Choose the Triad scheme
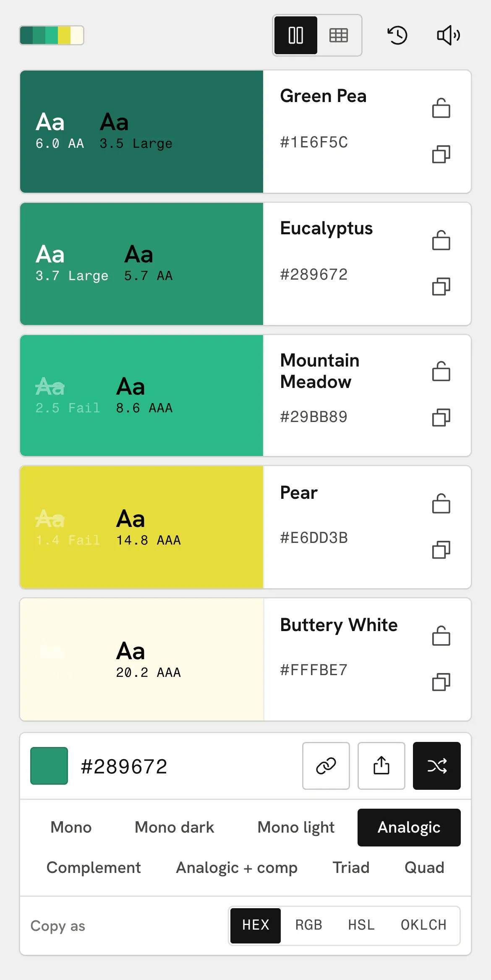 pos(351,867)
